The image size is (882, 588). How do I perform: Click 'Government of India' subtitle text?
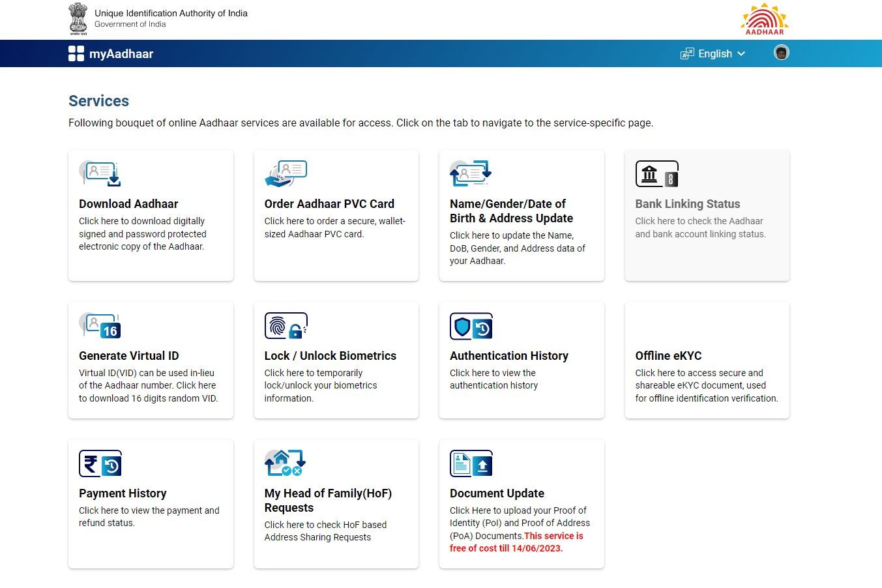point(130,24)
